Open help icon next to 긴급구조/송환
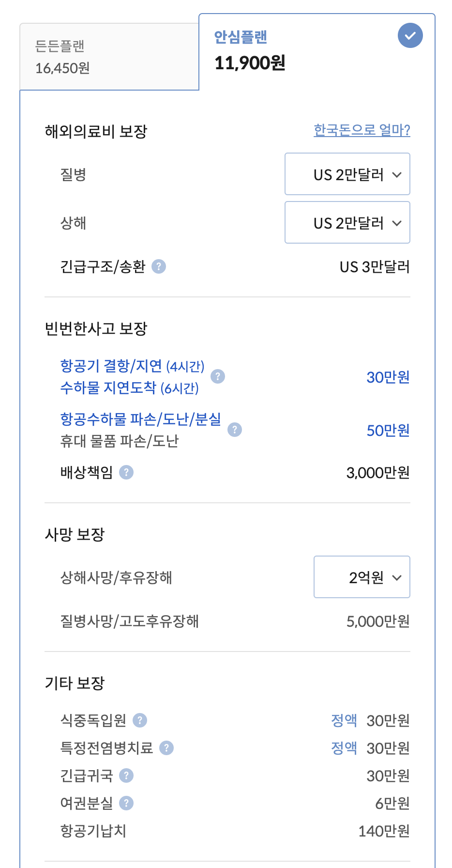The width and height of the screenshot is (452, 868). coord(159,266)
